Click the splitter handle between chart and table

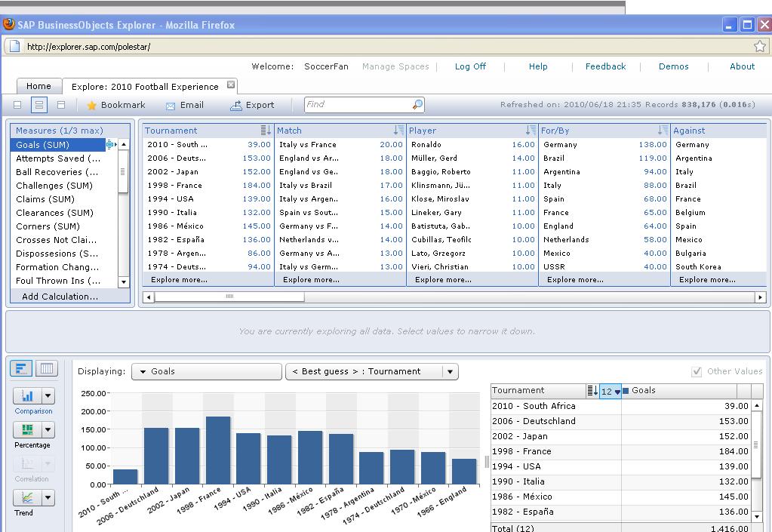point(487,461)
